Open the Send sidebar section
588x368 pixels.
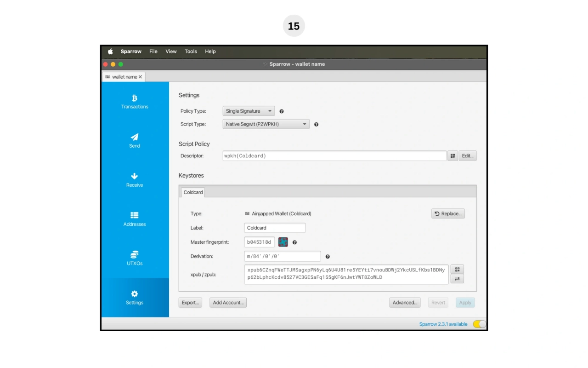coord(135,141)
